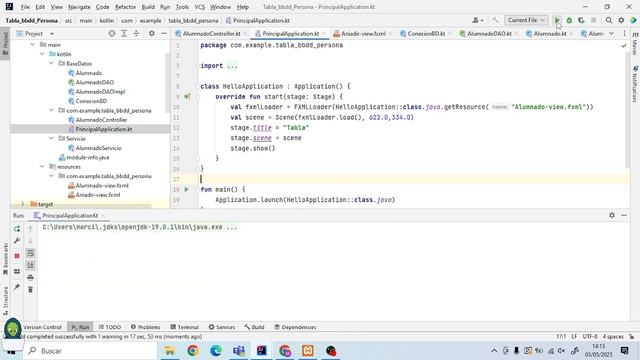Click UTF-8 encoding in status bar
Screen dimensions: 640x360
point(590,336)
